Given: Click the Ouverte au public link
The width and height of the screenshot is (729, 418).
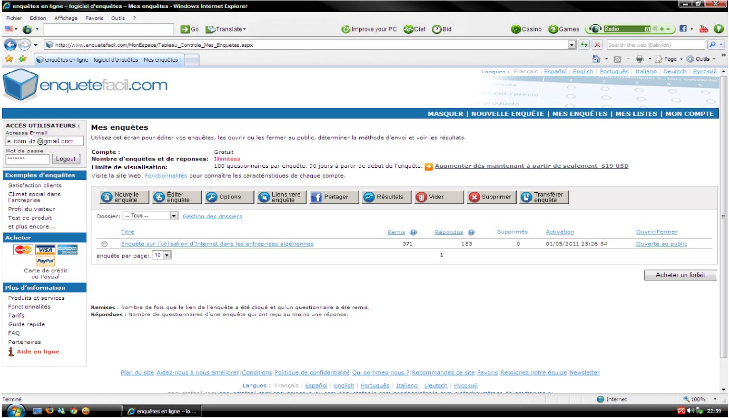Looking at the screenshot, I should click(x=661, y=244).
